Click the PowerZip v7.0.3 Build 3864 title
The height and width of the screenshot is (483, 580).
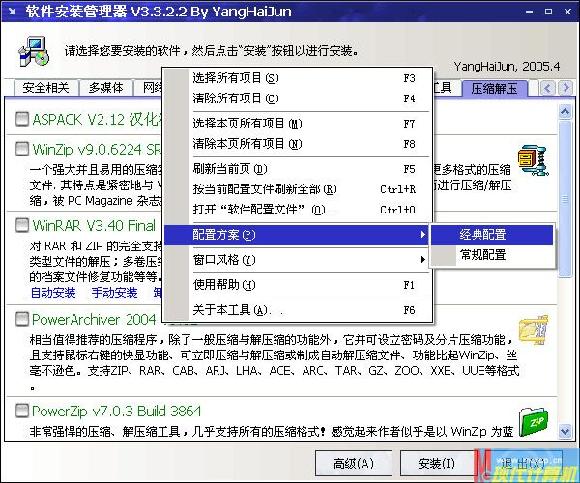pyautogui.click(x=117, y=411)
